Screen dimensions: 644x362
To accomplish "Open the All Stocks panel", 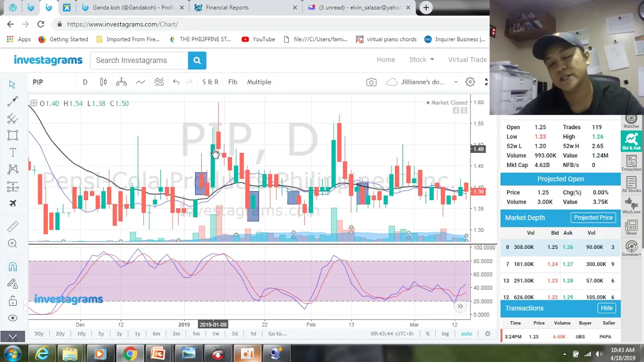I will (631, 185).
